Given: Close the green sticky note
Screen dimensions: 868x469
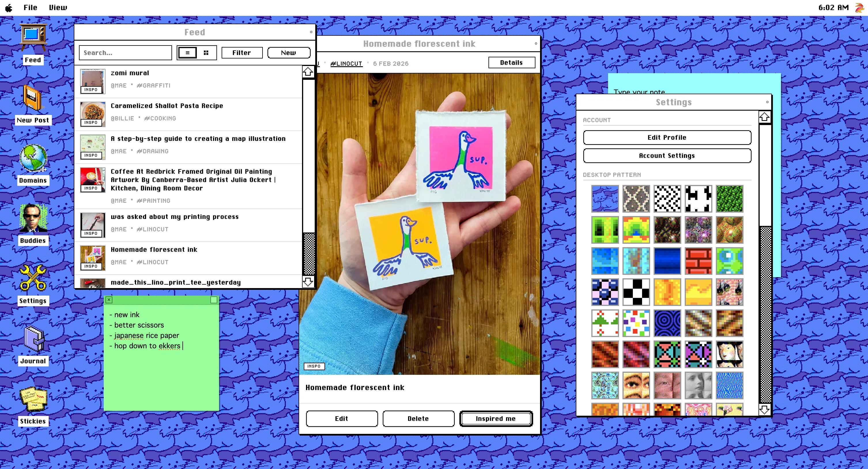Looking at the screenshot, I should (109, 300).
